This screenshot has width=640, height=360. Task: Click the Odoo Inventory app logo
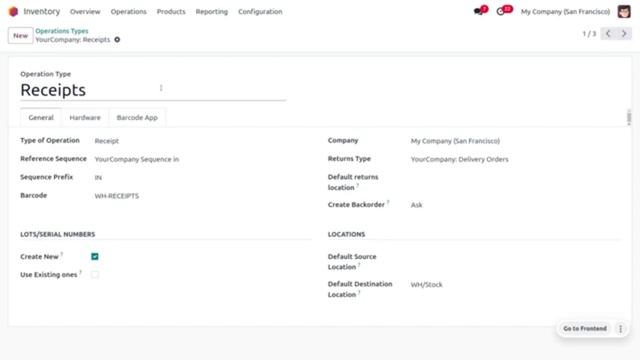(x=13, y=11)
